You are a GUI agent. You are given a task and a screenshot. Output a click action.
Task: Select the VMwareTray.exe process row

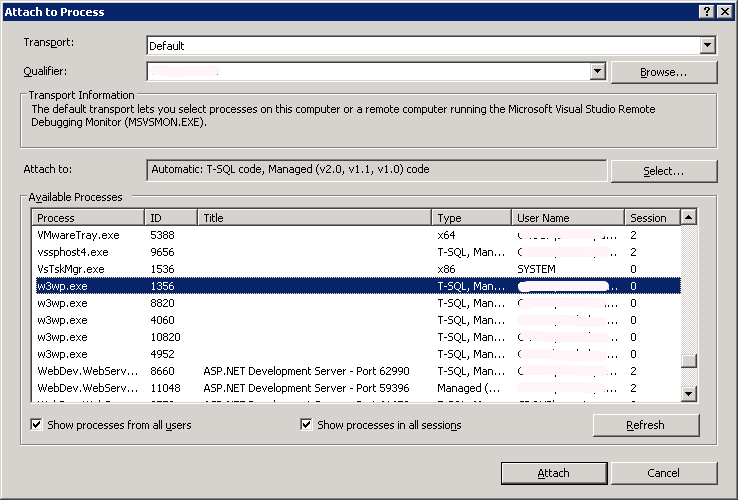[x=358, y=235]
